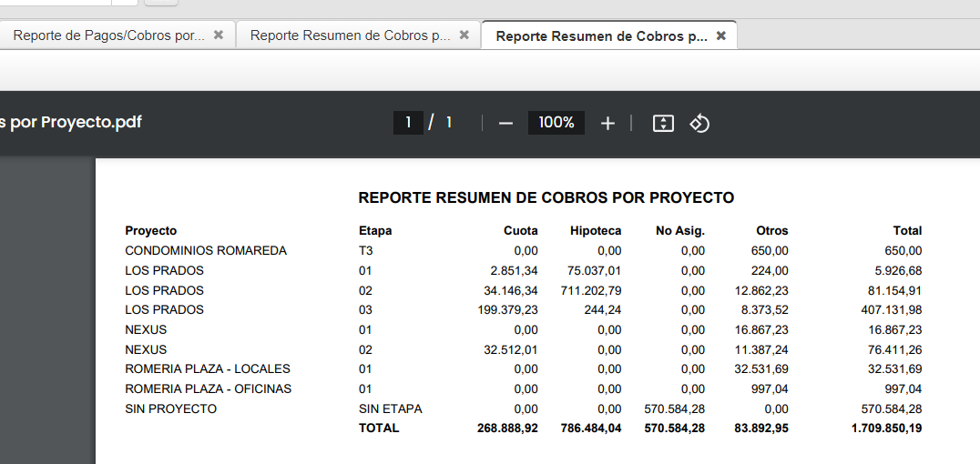Image resolution: width=980 pixels, height=464 pixels.
Task: Switch to Reporte de Pagos/Cobros tab
Action: pyautogui.click(x=109, y=35)
